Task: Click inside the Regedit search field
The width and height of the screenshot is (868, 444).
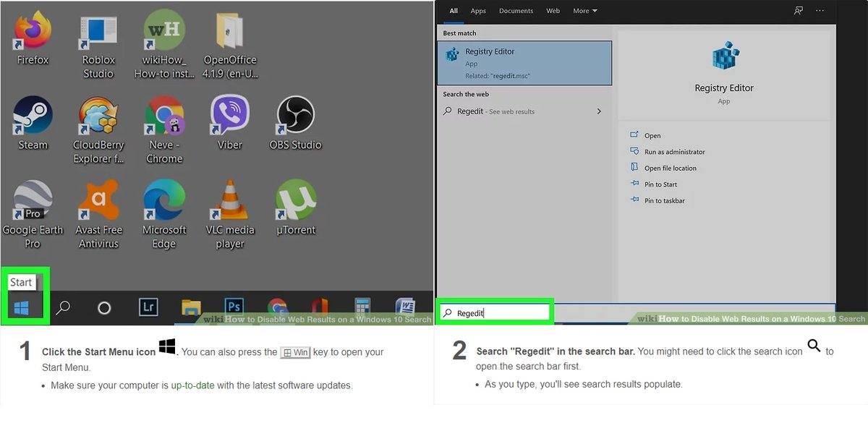Action: (x=495, y=312)
